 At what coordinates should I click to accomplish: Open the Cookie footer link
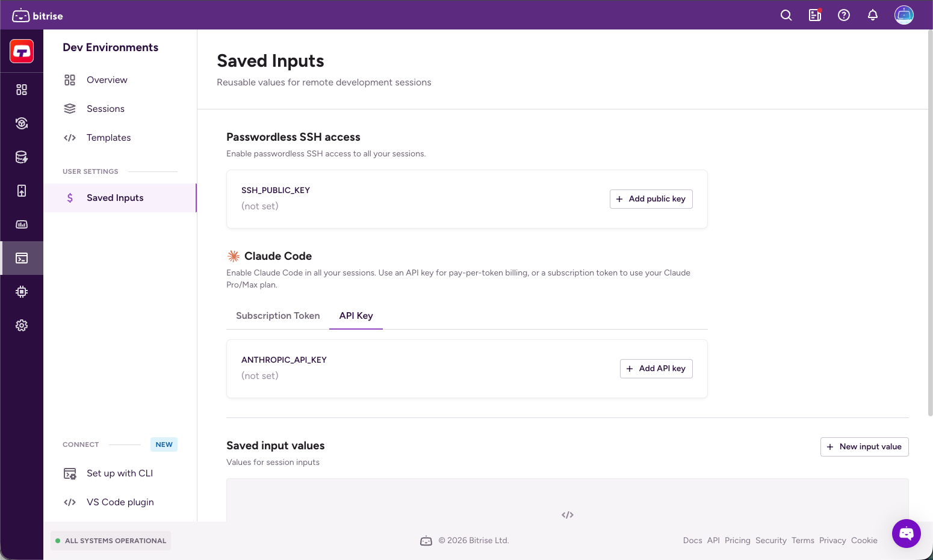click(864, 541)
